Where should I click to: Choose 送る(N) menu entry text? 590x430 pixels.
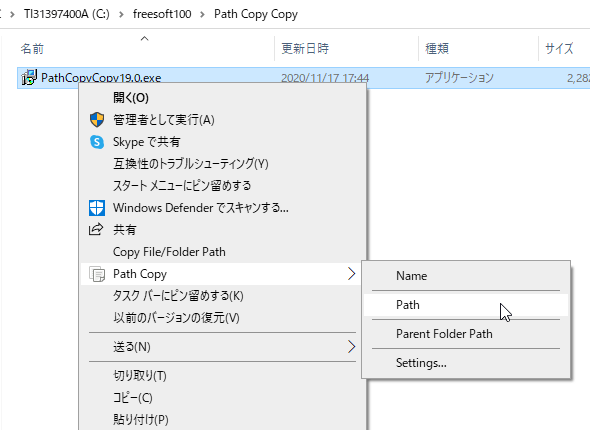pyautogui.click(x=132, y=346)
